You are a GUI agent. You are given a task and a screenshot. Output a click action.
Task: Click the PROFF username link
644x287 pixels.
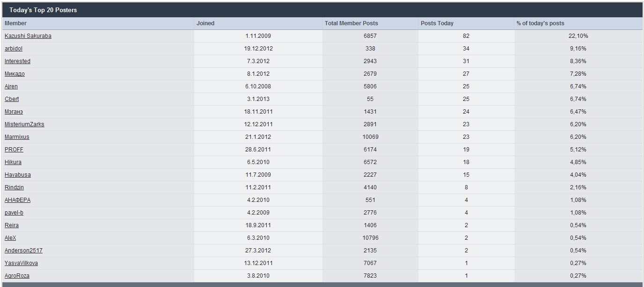coord(14,150)
